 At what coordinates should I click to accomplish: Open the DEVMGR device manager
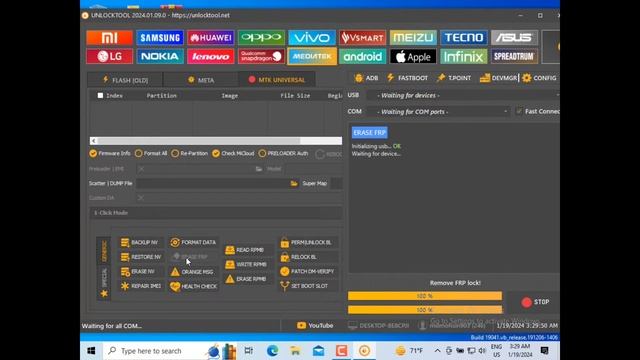pyautogui.click(x=498, y=78)
